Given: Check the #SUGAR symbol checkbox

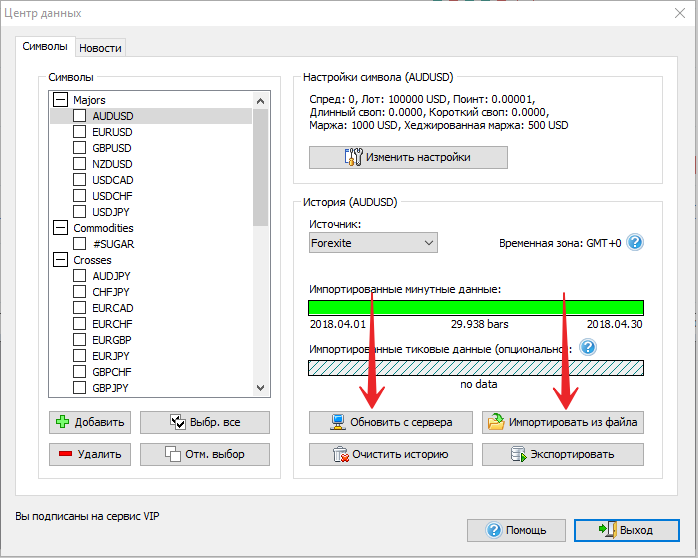Looking at the screenshot, I should 80,244.
